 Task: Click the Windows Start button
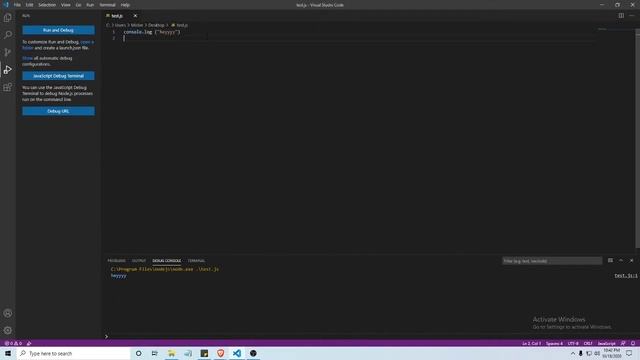click(x=8, y=353)
